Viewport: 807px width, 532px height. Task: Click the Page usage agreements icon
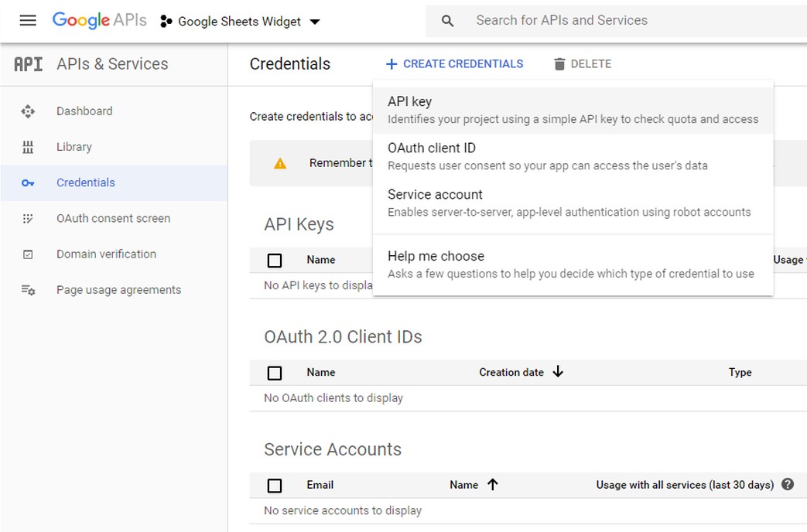tap(28, 290)
